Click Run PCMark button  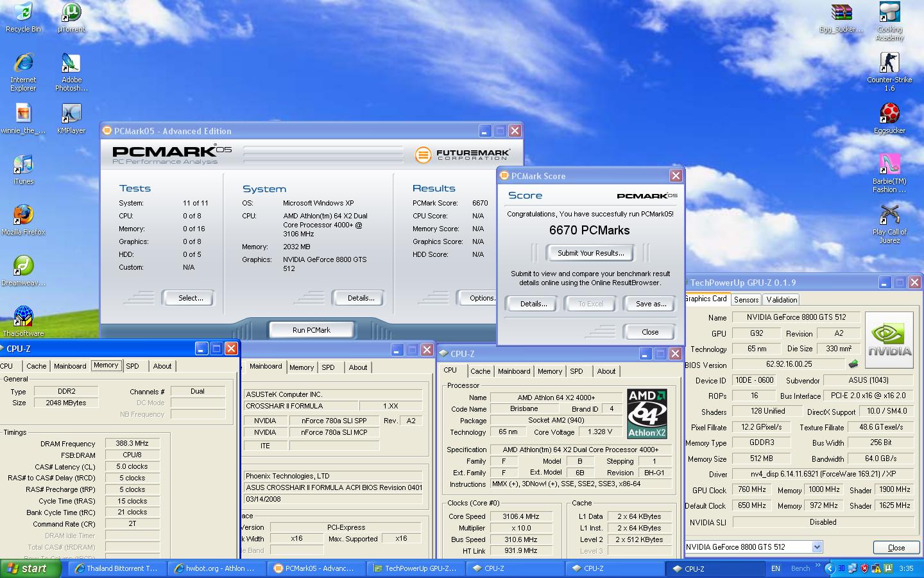coord(311,330)
